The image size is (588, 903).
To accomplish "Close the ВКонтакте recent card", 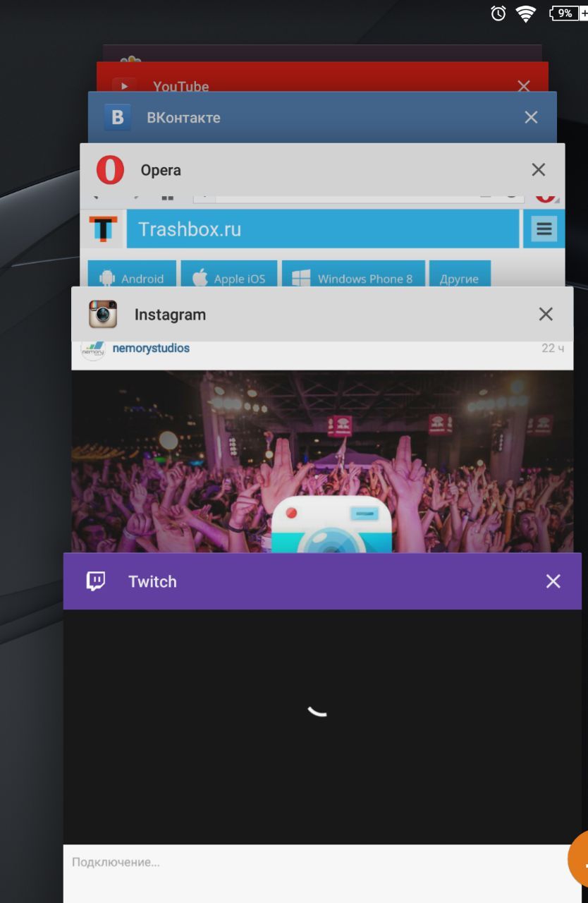I will [531, 117].
